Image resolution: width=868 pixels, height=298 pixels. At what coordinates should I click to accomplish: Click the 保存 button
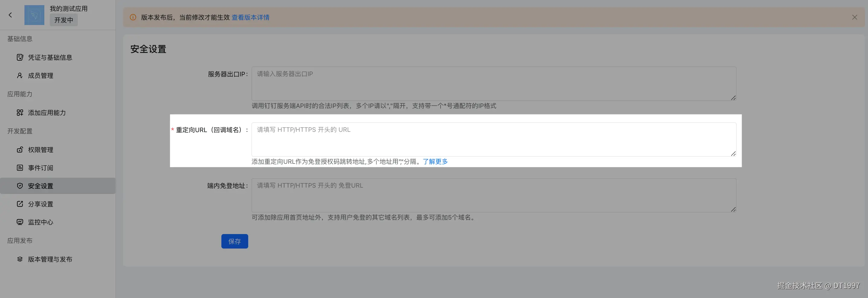[x=235, y=241]
